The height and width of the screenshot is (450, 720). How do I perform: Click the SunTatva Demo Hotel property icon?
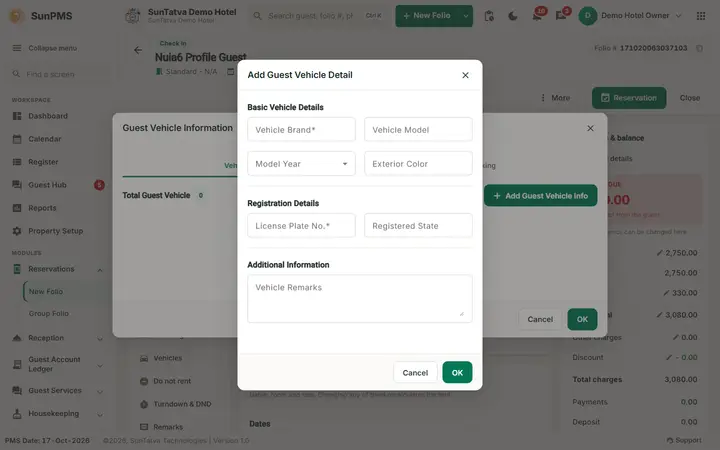[x=133, y=16]
